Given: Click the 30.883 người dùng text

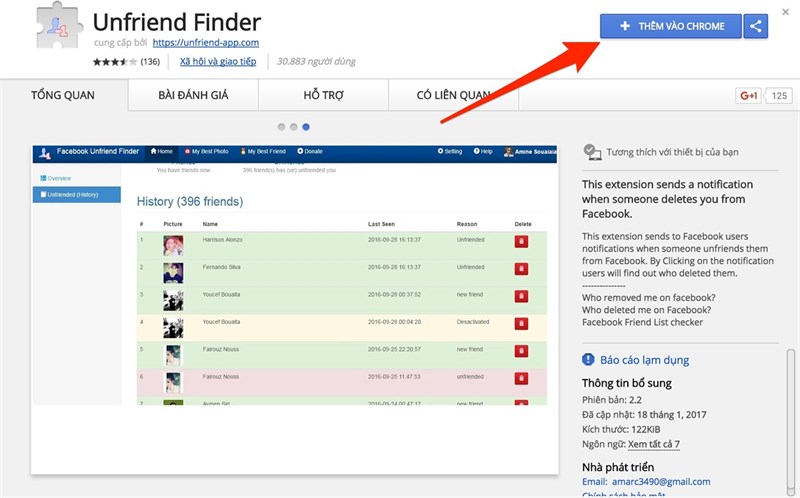Looking at the screenshot, I should 316,62.
